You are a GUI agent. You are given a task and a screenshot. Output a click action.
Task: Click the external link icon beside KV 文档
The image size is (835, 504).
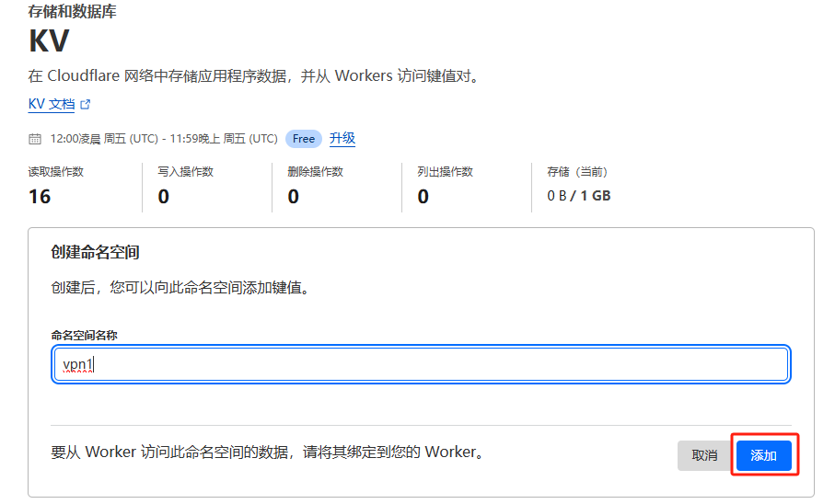86,104
